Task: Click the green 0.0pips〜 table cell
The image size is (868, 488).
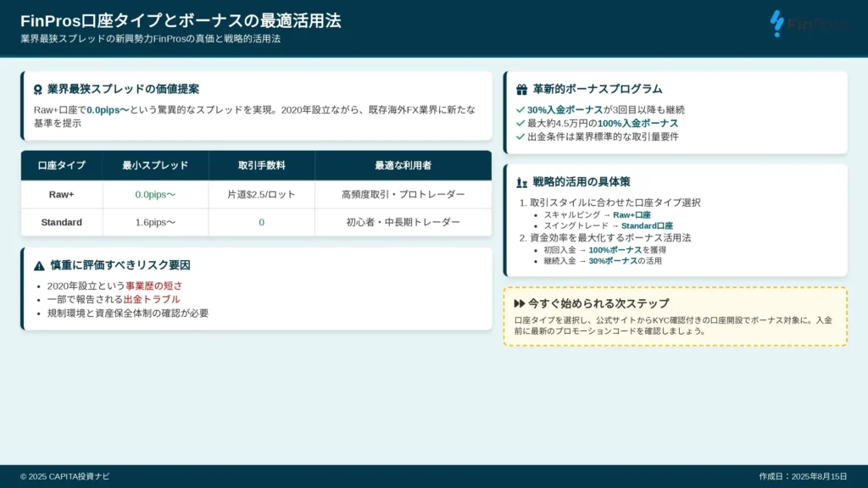Action: 156,194
